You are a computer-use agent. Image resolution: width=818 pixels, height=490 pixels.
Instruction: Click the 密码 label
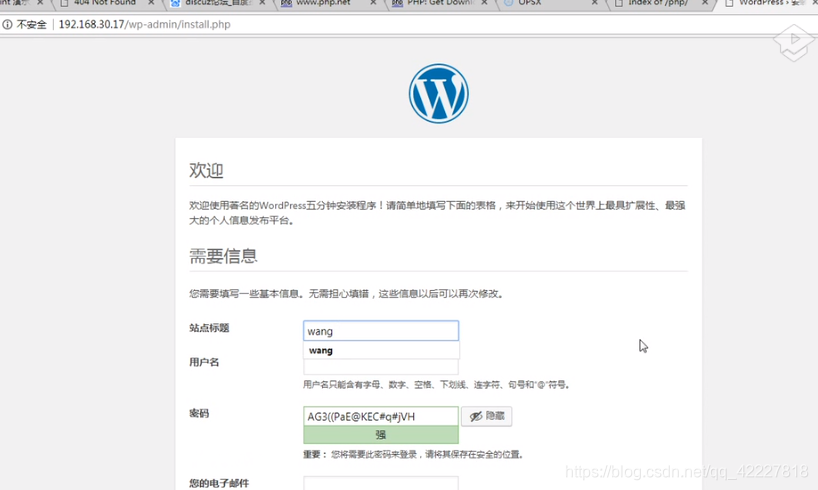[x=199, y=413]
